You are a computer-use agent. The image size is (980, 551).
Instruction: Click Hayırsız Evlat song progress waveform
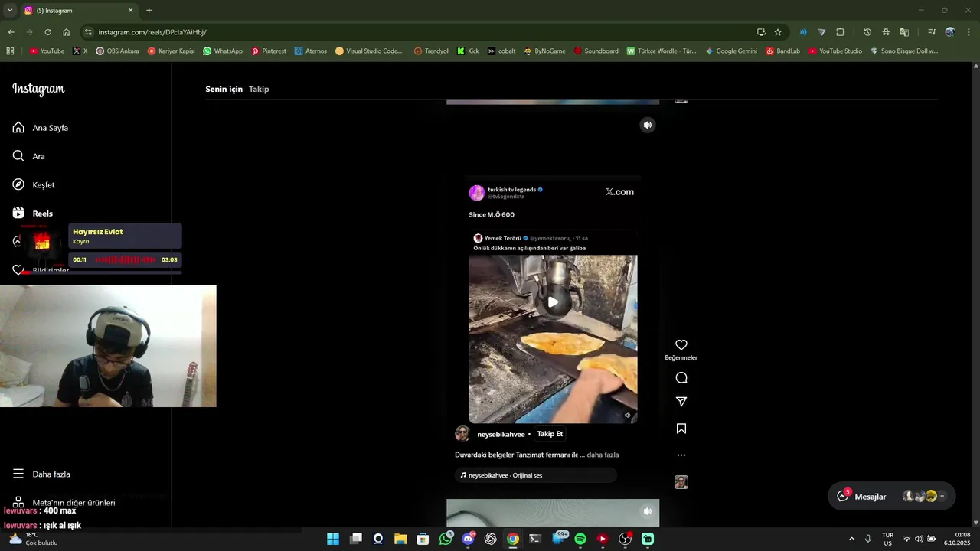(124, 260)
